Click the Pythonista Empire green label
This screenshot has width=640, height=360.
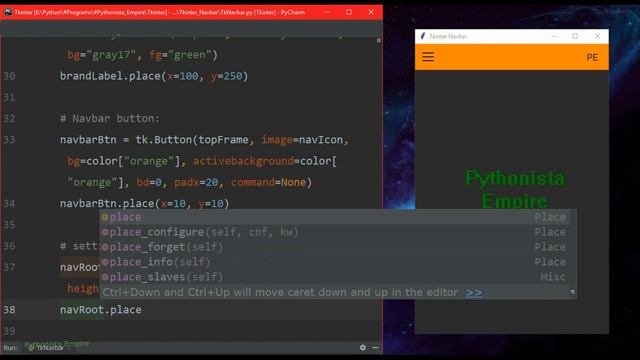(x=515, y=190)
